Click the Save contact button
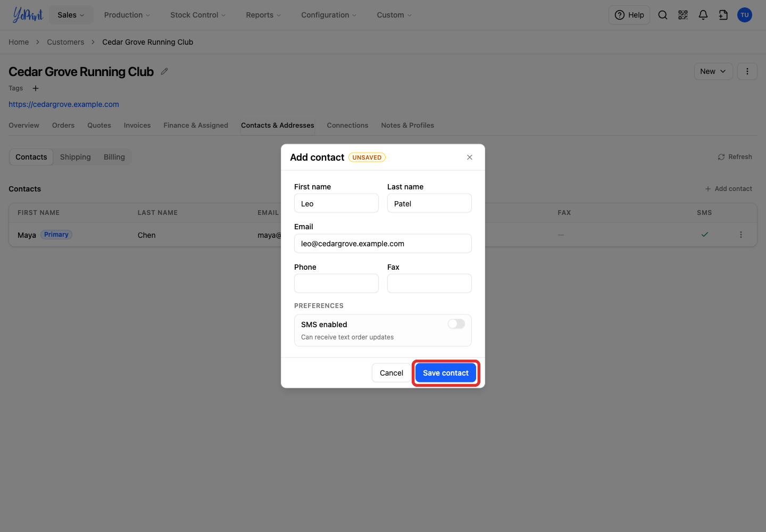 coord(446,373)
